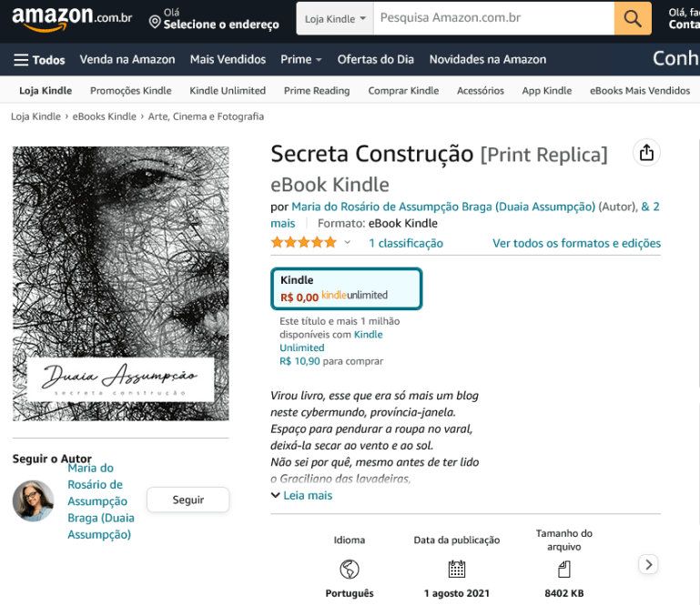Open the Loja Kindle search category dropdown

click(x=336, y=18)
